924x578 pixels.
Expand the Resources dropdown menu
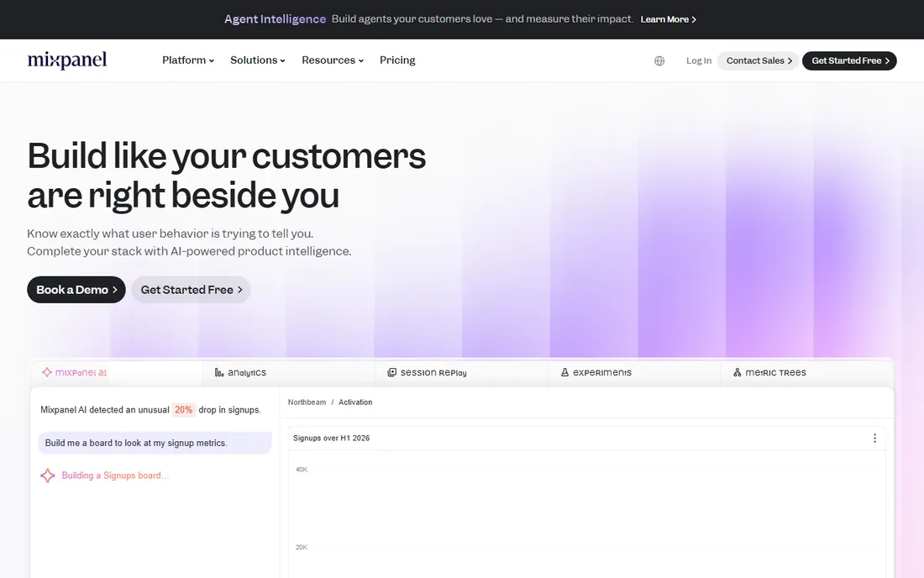[333, 60]
